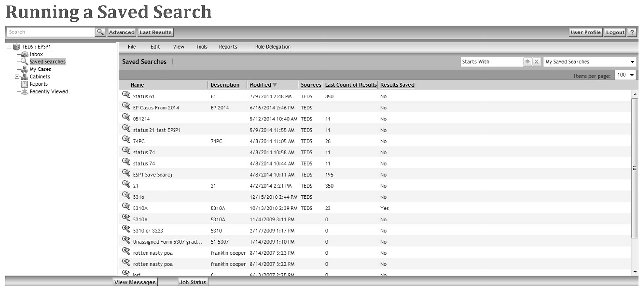The image size is (644, 291).
Task: Expand the Cabinets tree node
Action: [x=17, y=77]
